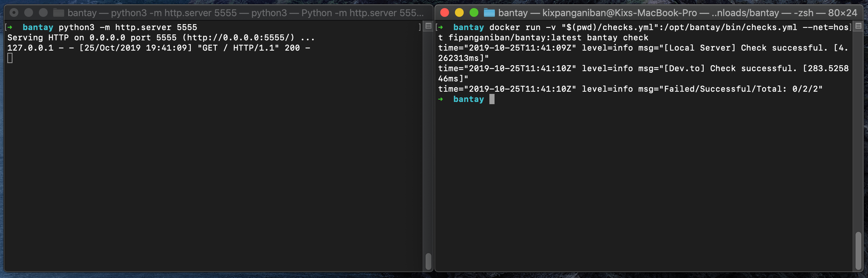Click the block cursor after the bantay prompt
Viewport: 868px width, 278px height.
[492, 99]
